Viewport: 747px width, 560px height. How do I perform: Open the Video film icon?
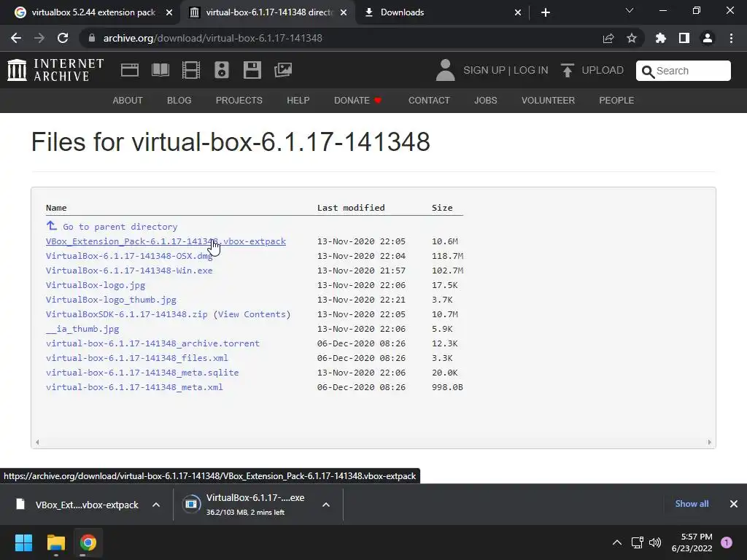pyautogui.click(x=191, y=70)
